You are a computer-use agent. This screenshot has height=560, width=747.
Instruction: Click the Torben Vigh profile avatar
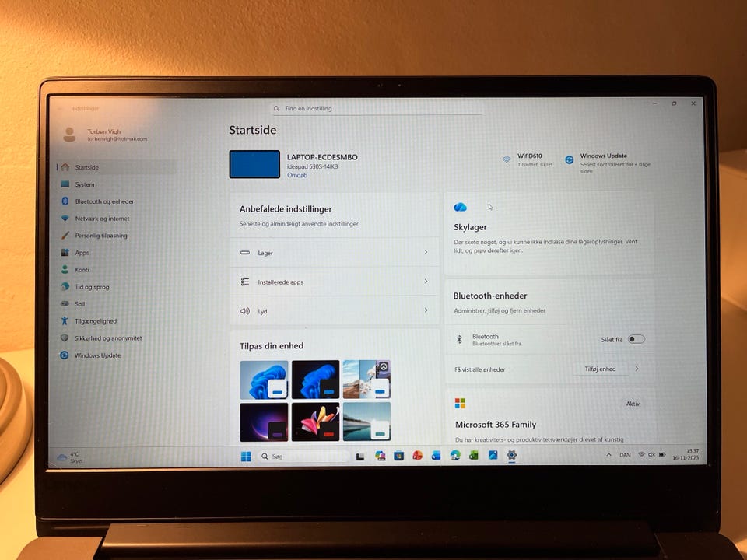69,135
